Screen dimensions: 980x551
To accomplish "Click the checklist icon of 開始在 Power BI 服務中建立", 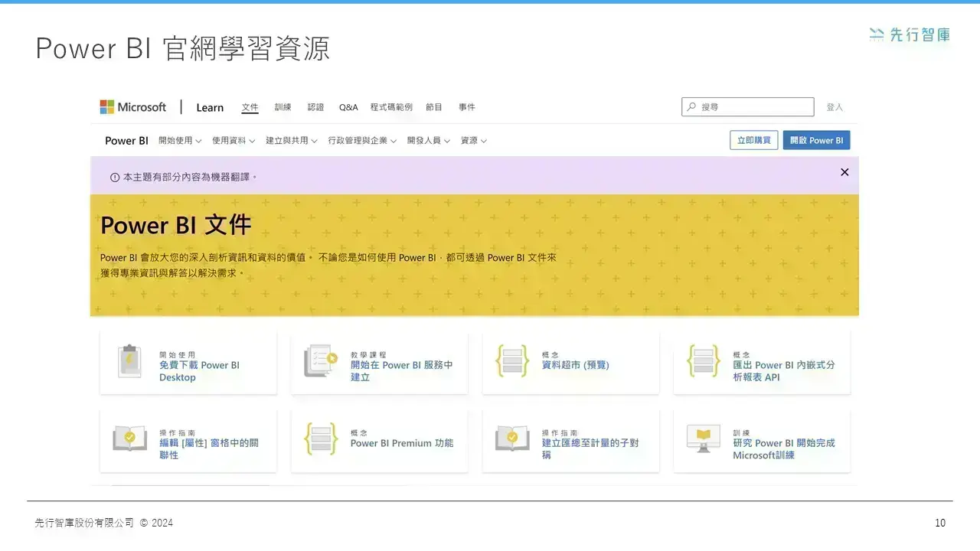I will (320, 361).
